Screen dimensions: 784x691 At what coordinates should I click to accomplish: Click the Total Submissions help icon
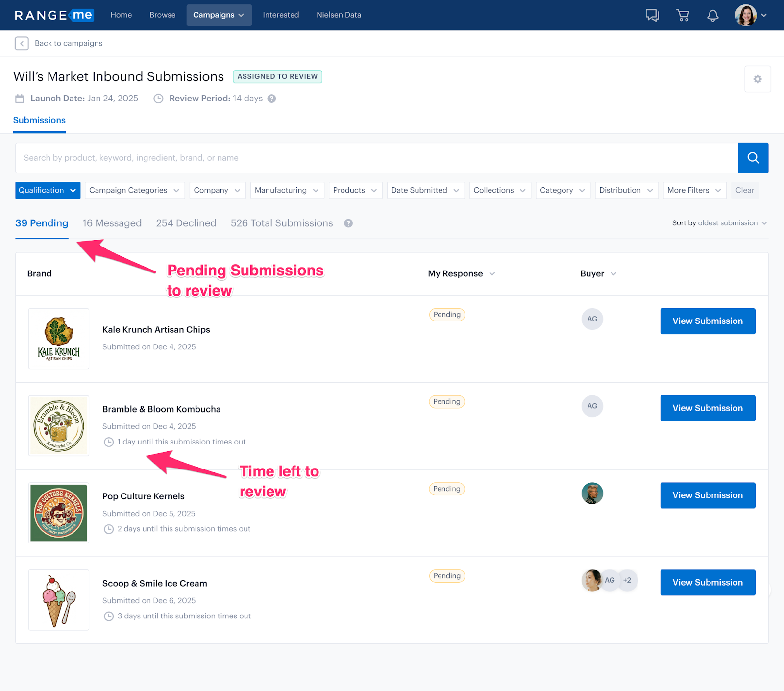(x=348, y=223)
